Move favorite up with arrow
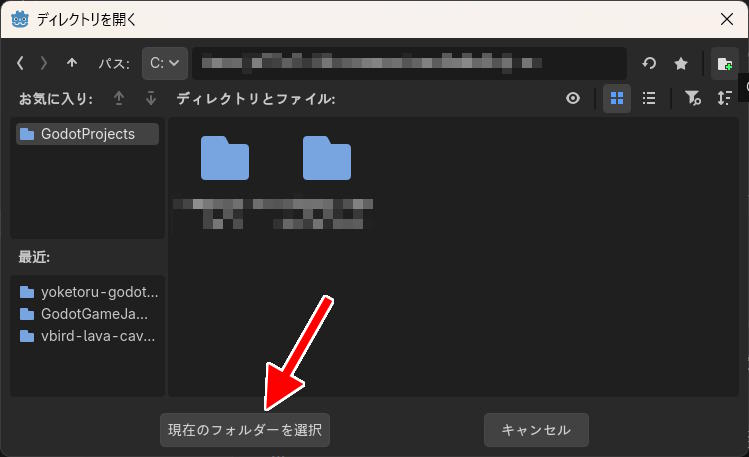The image size is (749, 457). [120, 98]
